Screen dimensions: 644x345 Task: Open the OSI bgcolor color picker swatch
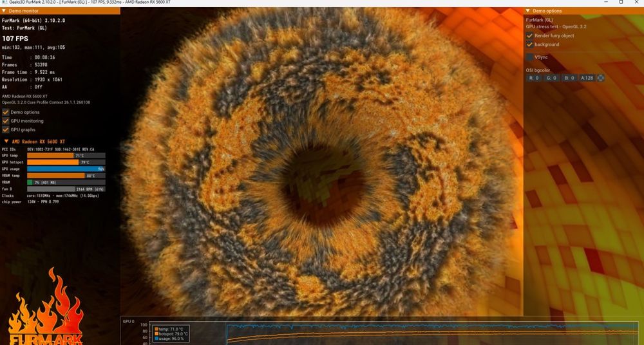pos(600,78)
